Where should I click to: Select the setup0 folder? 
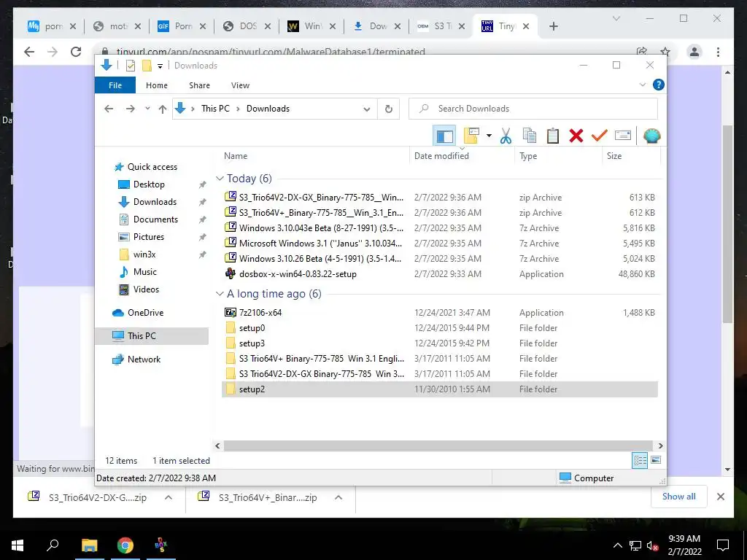click(x=440, y=328)
